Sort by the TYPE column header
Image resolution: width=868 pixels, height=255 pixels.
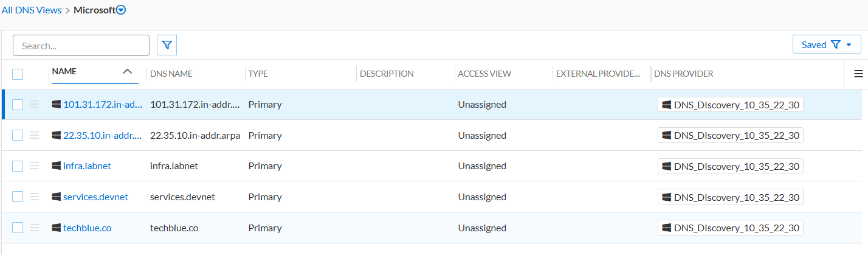coord(258,74)
